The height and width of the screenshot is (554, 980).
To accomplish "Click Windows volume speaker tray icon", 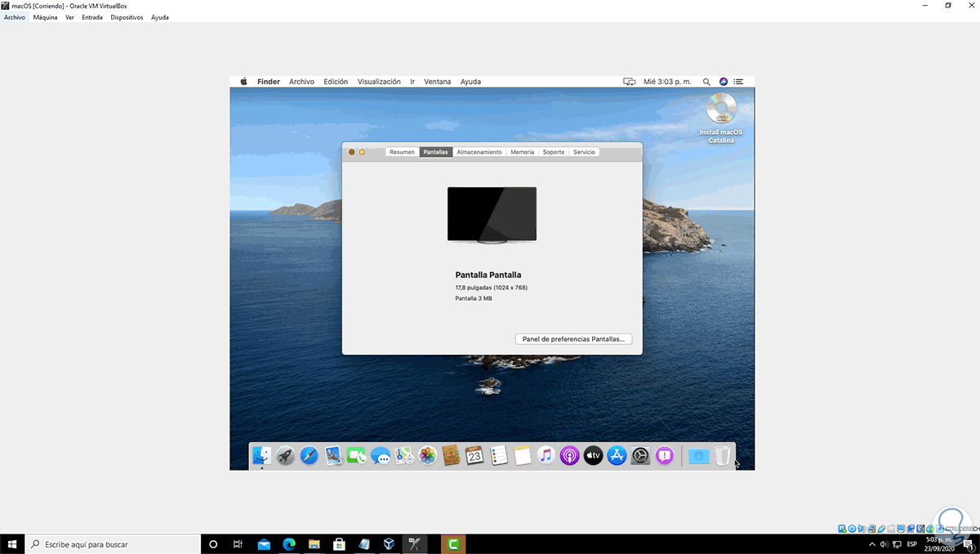I will point(884,544).
